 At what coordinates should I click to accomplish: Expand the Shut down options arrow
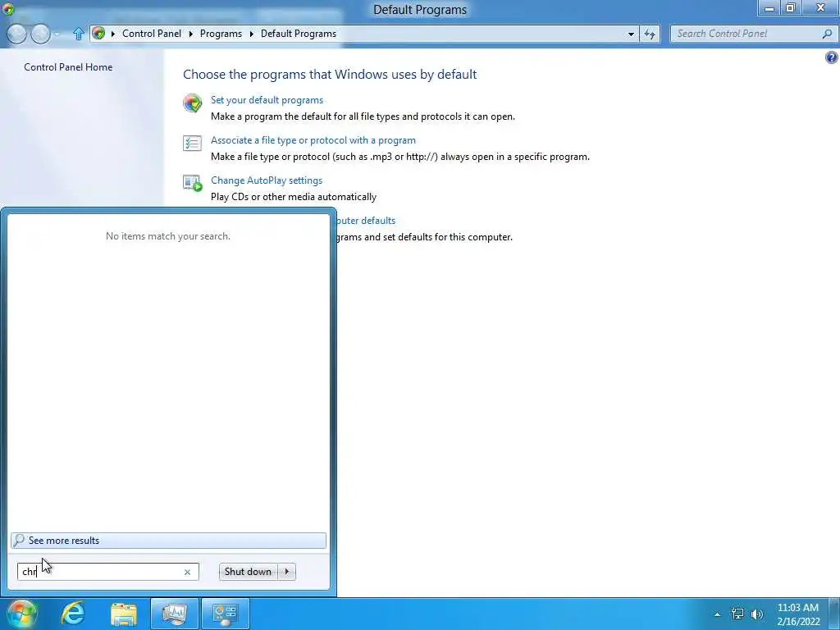(287, 572)
